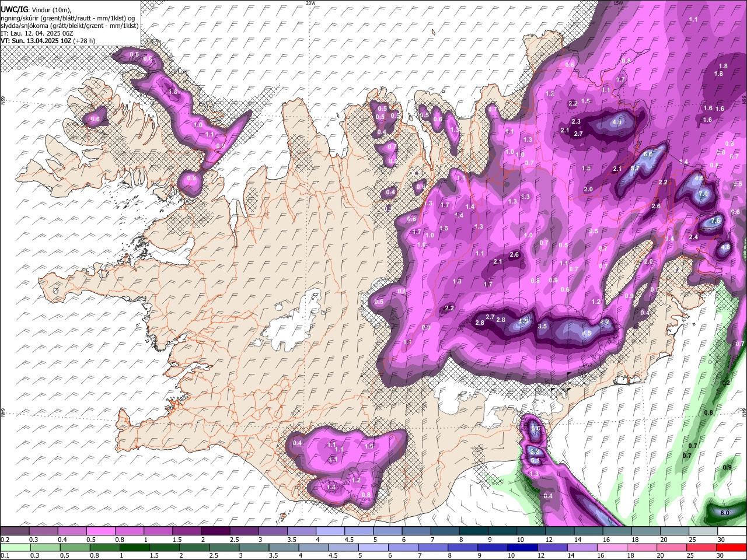Click the '3.5' value in the southern purple band
Image resolution: width=747 pixels, height=560 pixels.
point(542,326)
